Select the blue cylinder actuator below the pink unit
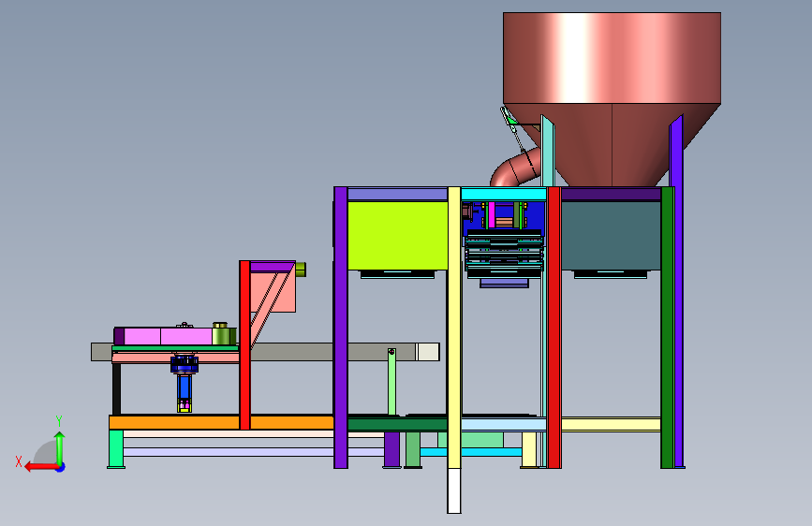 click(185, 387)
